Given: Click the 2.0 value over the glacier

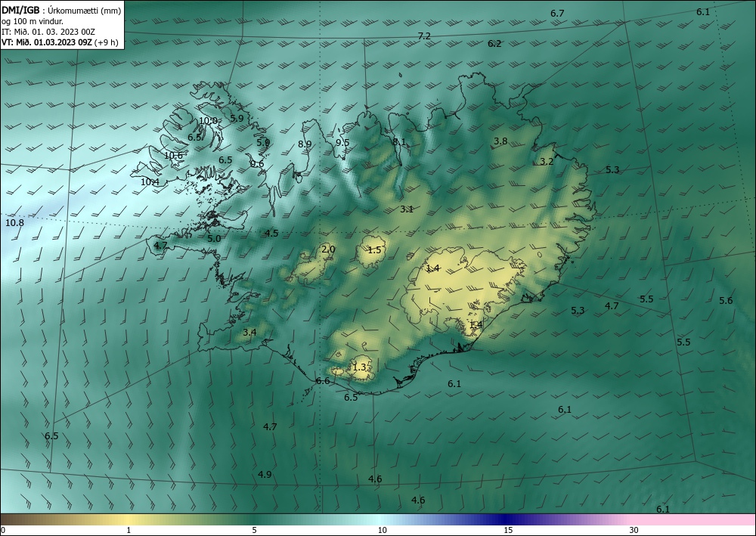Looking at the screenshot, I should [328, 249].
